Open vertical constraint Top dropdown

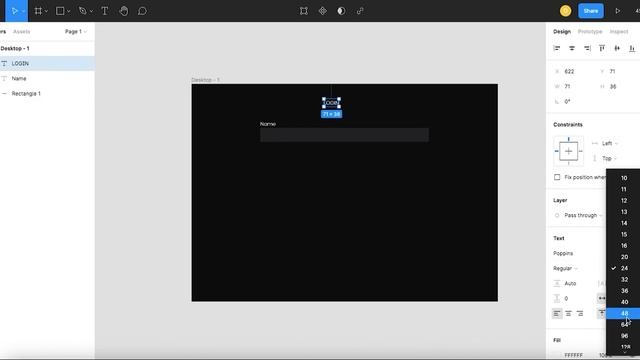coord(609,158)
